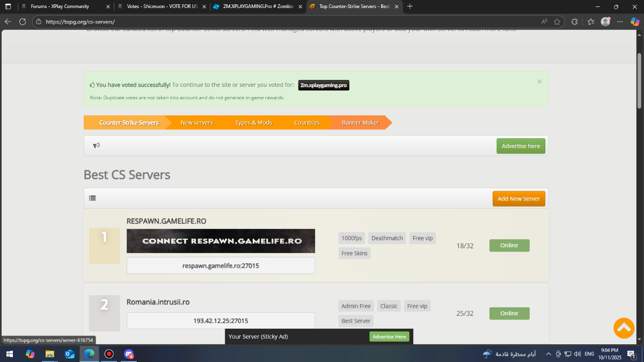Open the Tab actions menu in Edge
Image resolution: width=644 pixels, height=362 pixels.
coord(8,6)
